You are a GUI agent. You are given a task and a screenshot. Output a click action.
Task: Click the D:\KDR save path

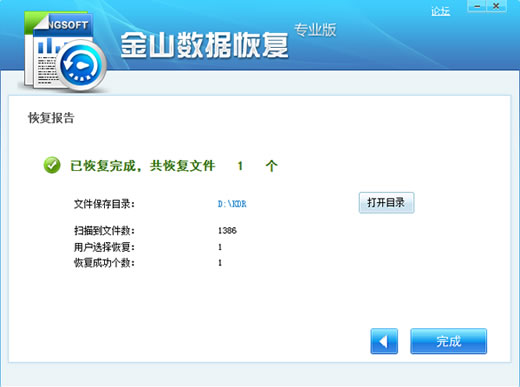click(232, 204)
